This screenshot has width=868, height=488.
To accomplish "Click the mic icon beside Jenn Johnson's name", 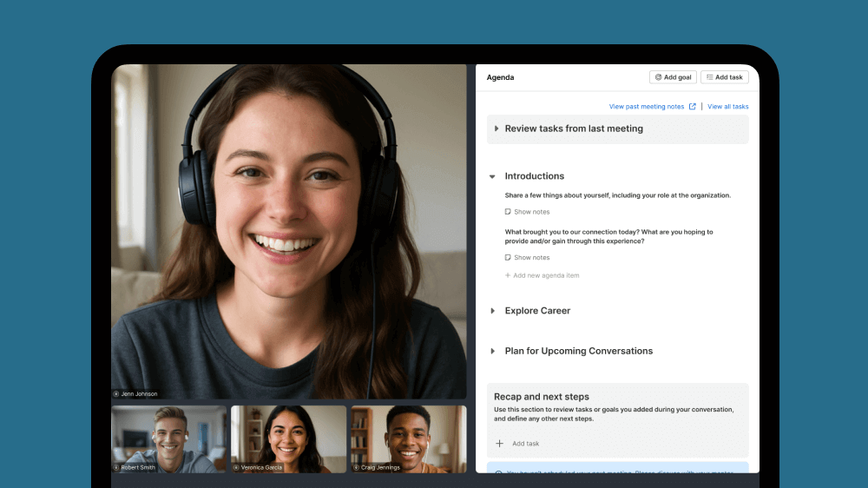I will [115, 394].
